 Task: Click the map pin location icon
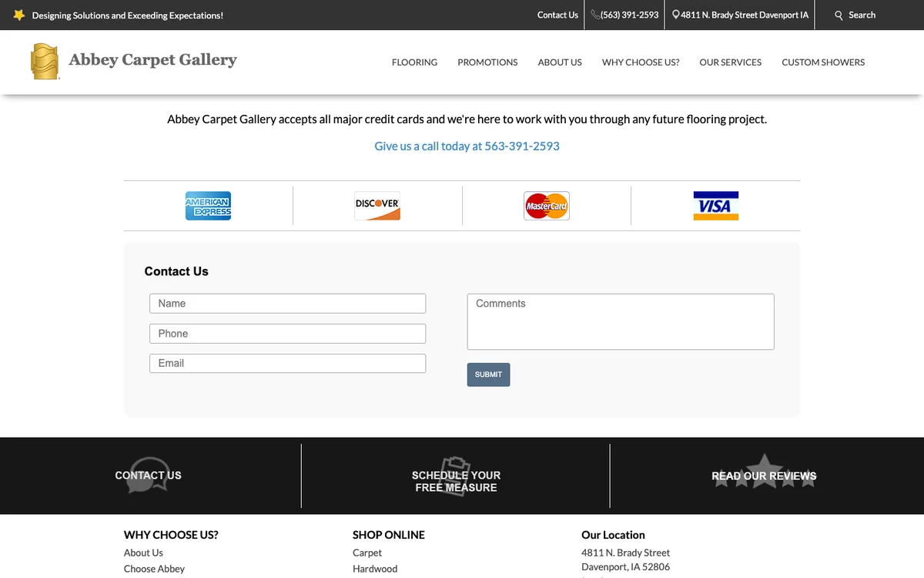click(676, 15)
